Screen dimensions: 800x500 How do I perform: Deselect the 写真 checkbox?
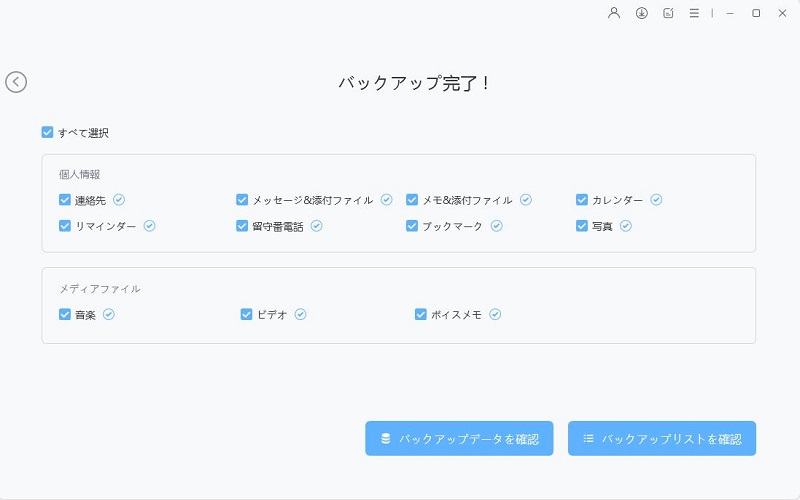(x=582, y=226)
